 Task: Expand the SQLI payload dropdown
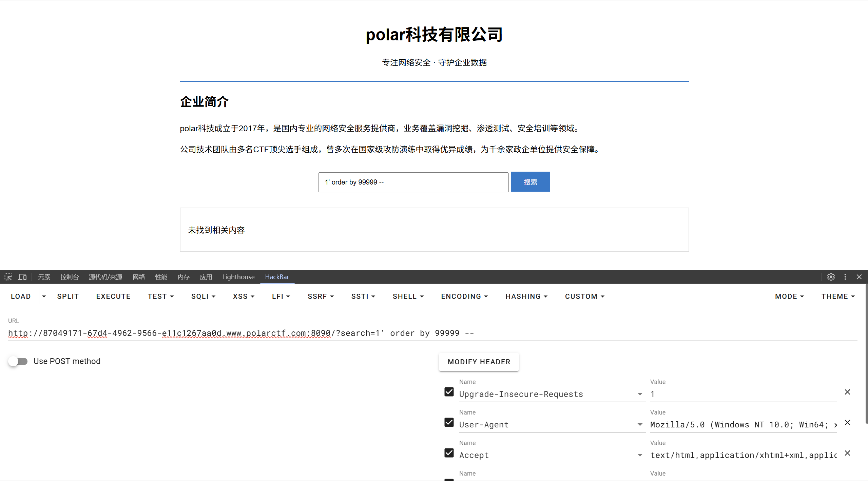pos(203,296)
